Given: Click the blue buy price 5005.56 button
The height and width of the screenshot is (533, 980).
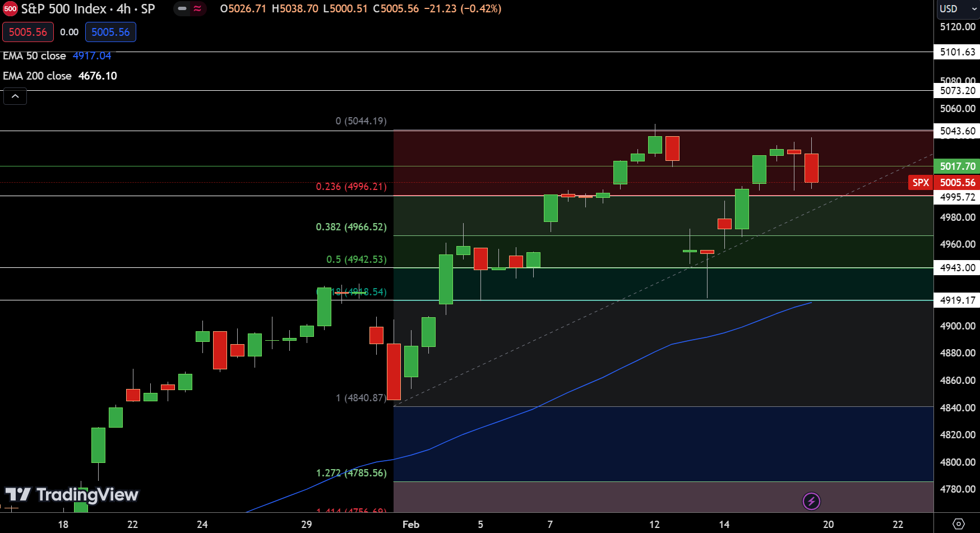Looking at the screenshot, I should pos(110,32).
